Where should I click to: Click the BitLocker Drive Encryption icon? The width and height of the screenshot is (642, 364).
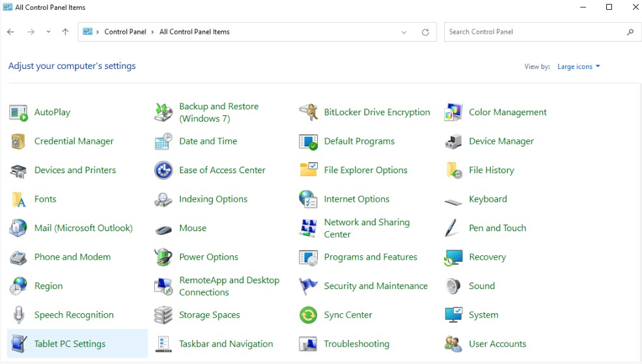point(308,113)
